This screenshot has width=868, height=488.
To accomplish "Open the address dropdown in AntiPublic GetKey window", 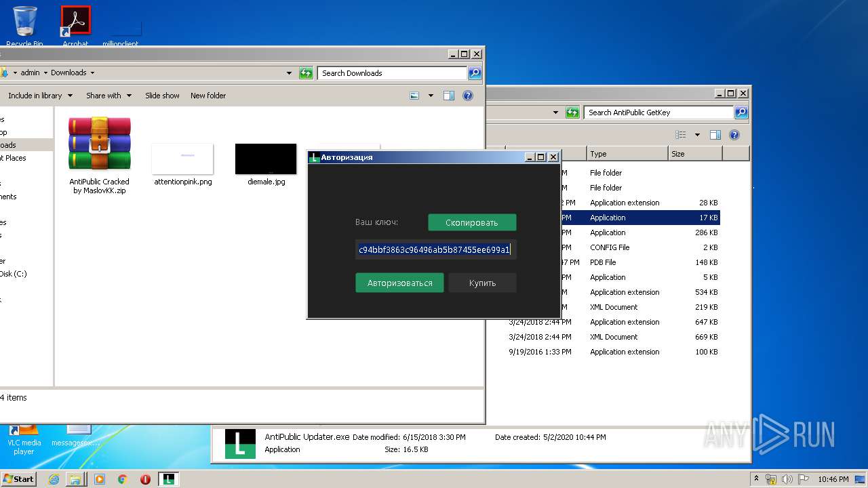I will [556, 113].
